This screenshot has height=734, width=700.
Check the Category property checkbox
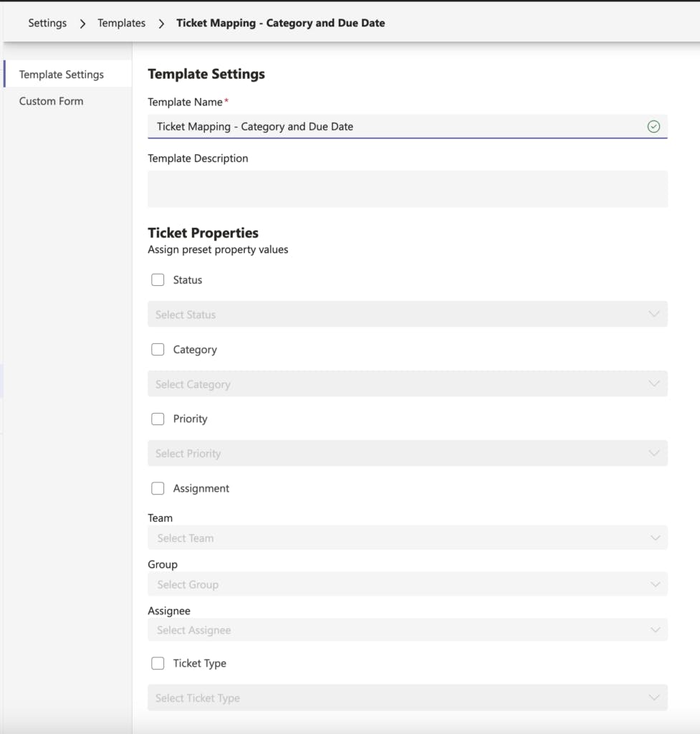pyautogui.click(x=158, y=349)
